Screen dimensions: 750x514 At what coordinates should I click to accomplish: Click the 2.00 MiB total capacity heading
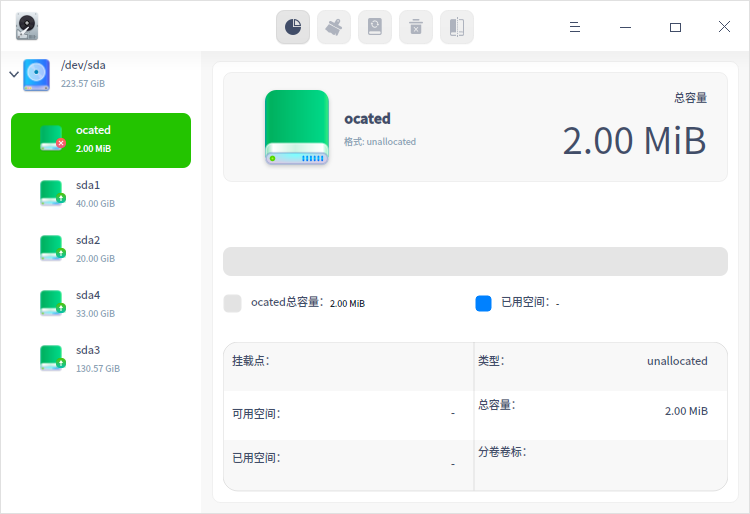(634, 141)
